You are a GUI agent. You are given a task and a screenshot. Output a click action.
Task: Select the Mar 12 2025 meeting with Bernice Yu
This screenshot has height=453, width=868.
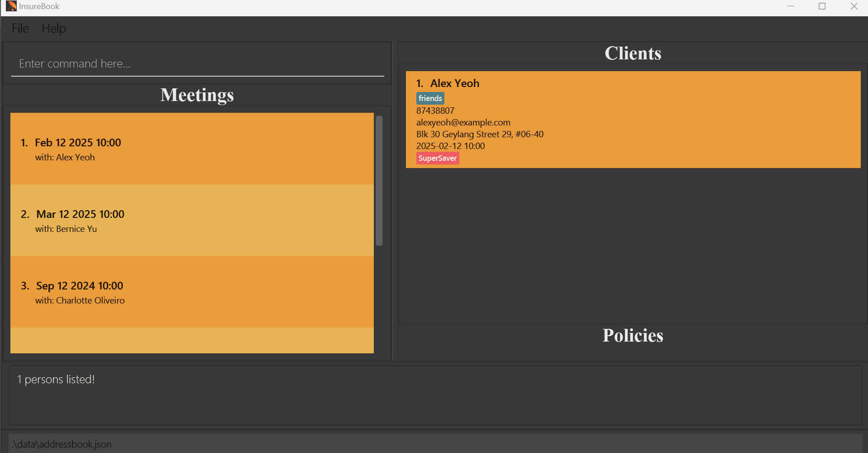pyautogui.click(x=192, y=221)
